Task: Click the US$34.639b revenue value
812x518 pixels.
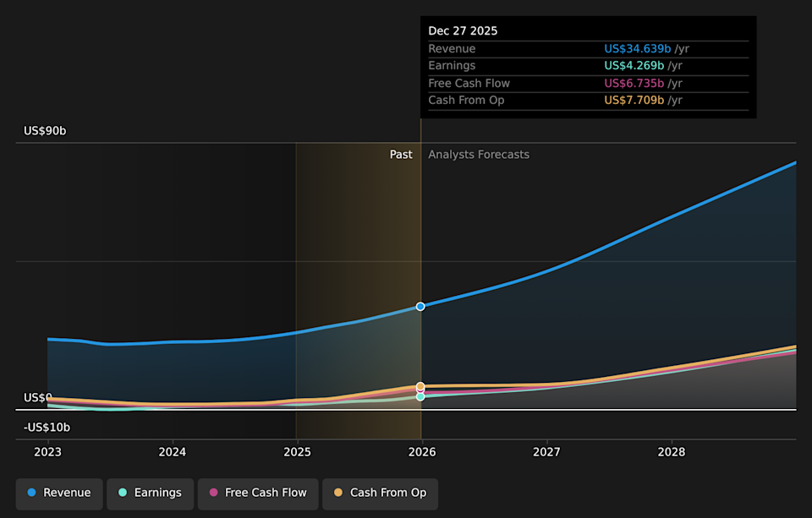Action: point(637,48)
